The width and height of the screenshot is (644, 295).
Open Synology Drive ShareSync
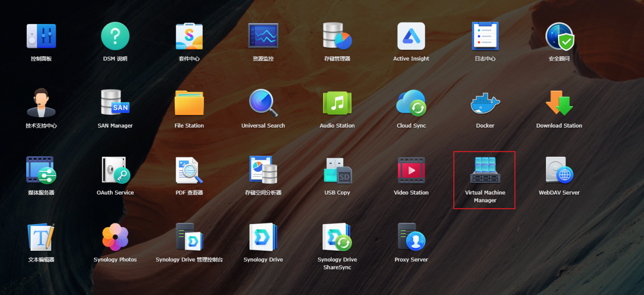[x=337, y=237]
